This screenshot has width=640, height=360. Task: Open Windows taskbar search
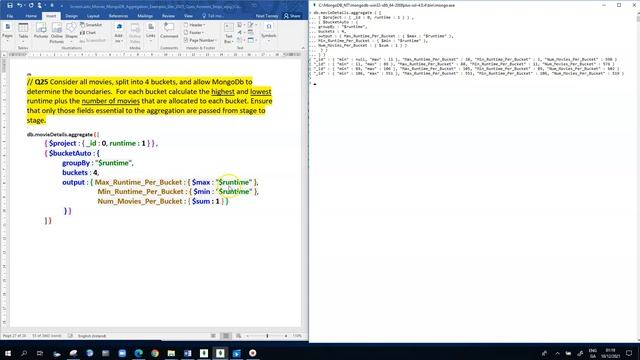click(x=24, y=353)
